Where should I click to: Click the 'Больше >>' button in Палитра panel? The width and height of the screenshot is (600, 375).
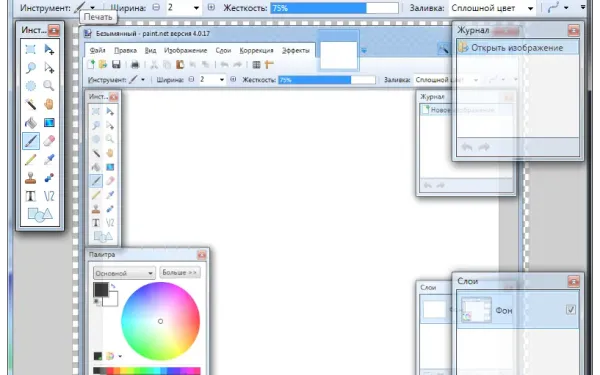(179, 272)
